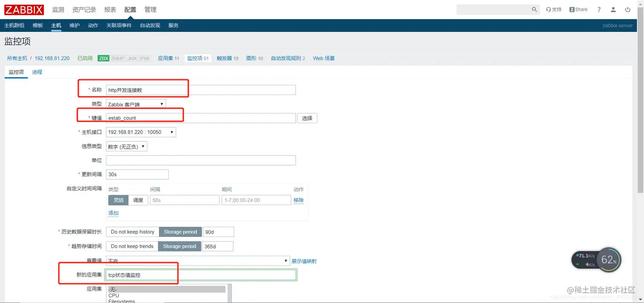This screenshot has height=303, width=644.
Task: Select -无- in 应用集 list
Action: click(x=166, y=289)
